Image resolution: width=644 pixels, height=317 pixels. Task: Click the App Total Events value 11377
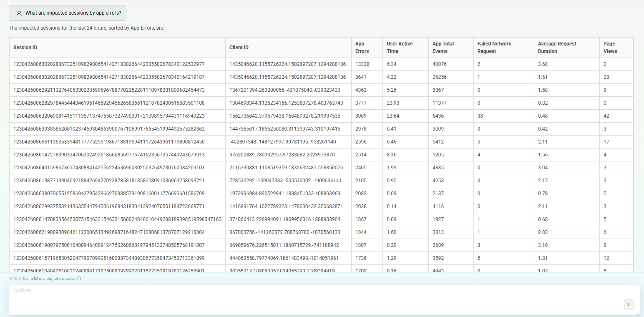[440, 103]
